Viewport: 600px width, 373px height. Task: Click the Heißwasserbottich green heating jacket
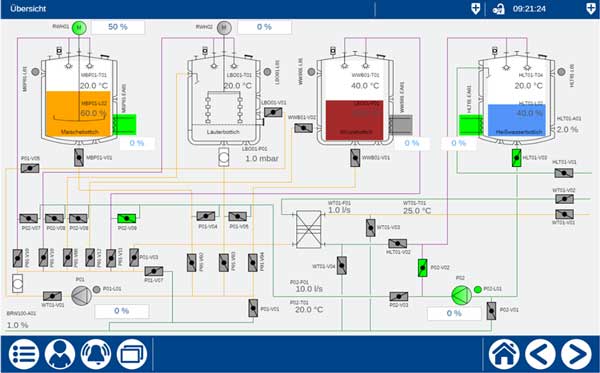(471, 125)
